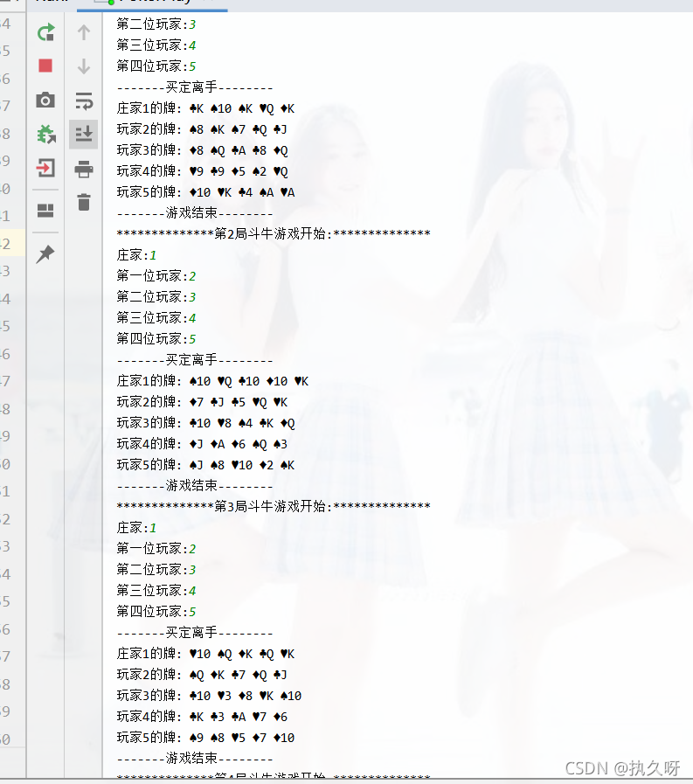Click line 玩家4的牌 starting ♥9 ♣9
The image size is (693, 784).
203,171
